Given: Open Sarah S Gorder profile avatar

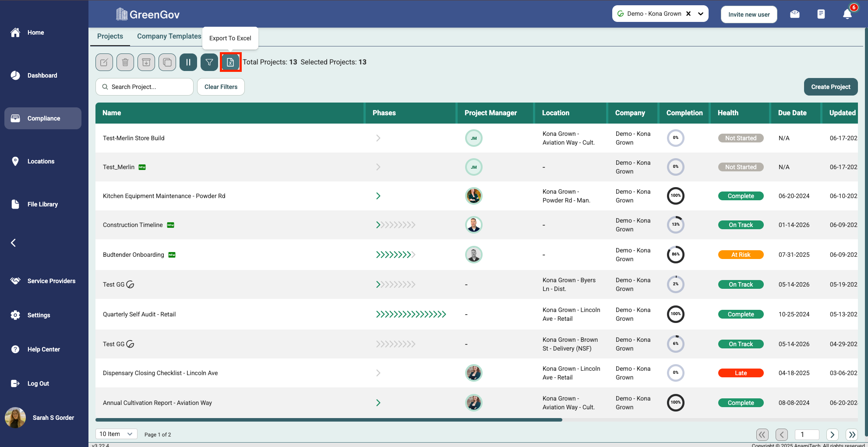Looking at the screenshot, I should pyautogui.click(x=15, y=418).
